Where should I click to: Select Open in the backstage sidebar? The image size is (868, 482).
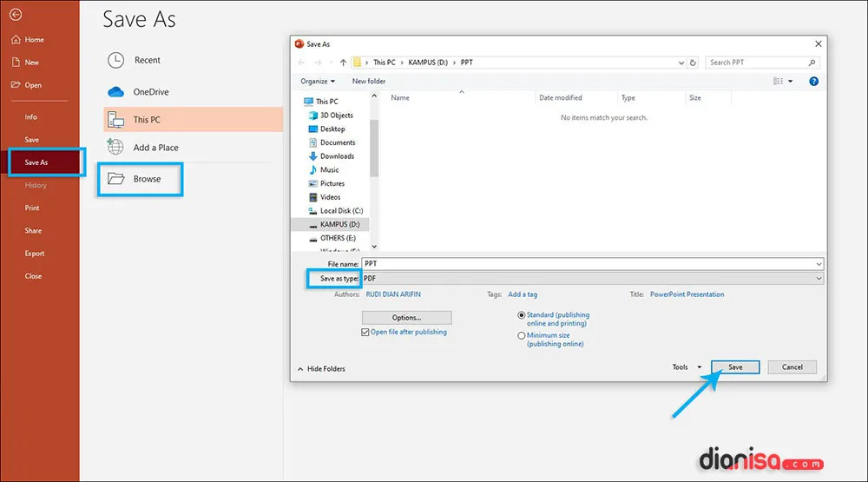27,85
